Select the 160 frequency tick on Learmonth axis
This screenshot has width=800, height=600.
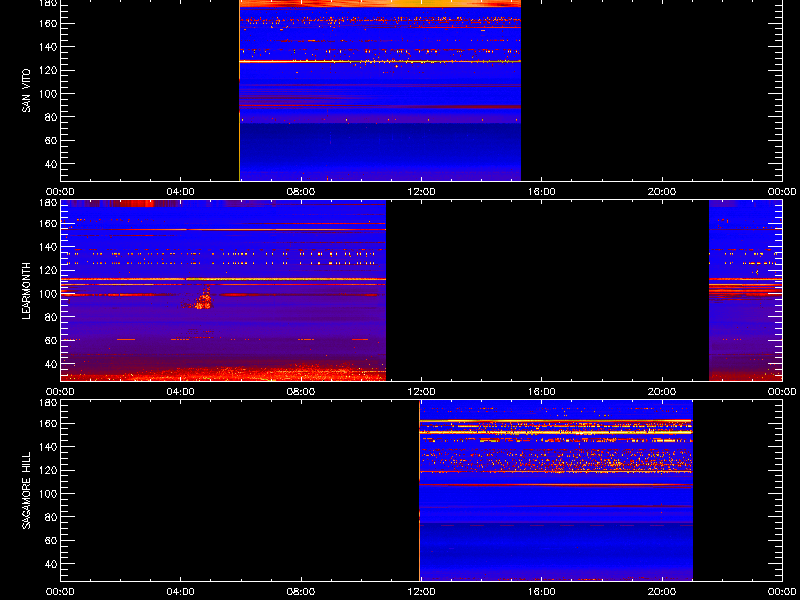click(x=49, y=223)
